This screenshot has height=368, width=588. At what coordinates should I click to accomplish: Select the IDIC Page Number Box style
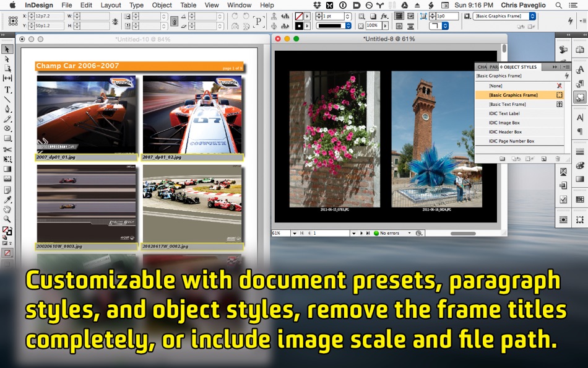520,141
